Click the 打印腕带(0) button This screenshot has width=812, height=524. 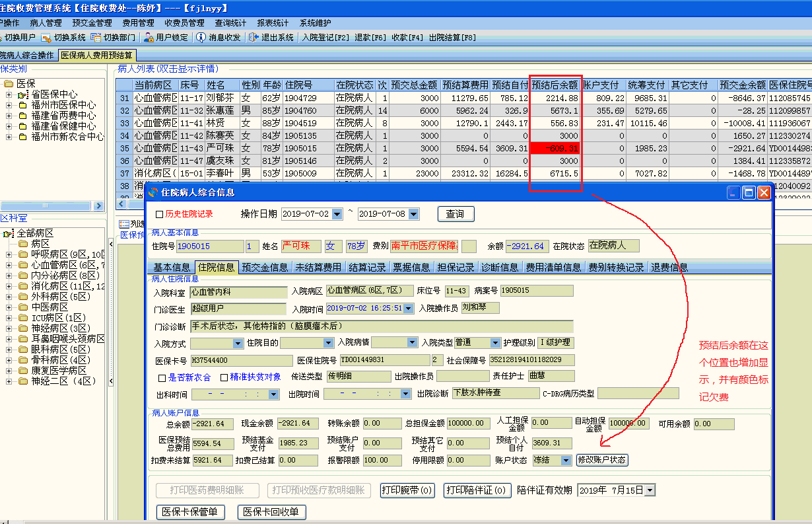tap(408, 490)
